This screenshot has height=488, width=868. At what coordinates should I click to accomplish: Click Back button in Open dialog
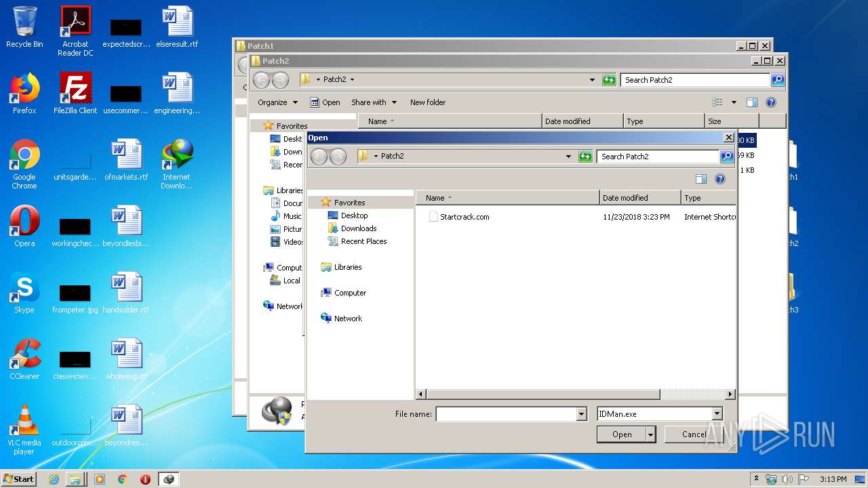tap(319, 157)
